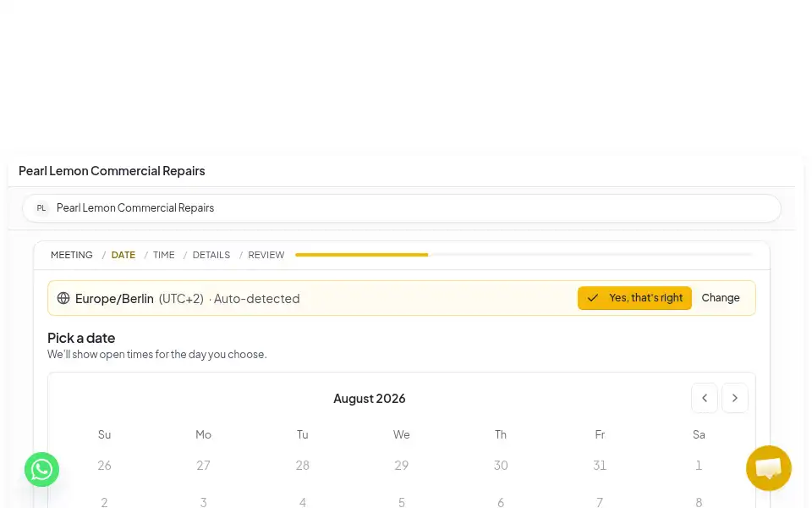Click the We weekday header
Image resolution: width=812 pixels, height=508 pixels.
point(401,434)
